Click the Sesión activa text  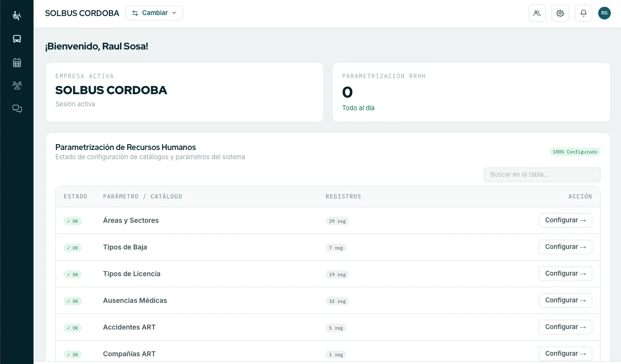pyautogui.click(x=75, y=104)
